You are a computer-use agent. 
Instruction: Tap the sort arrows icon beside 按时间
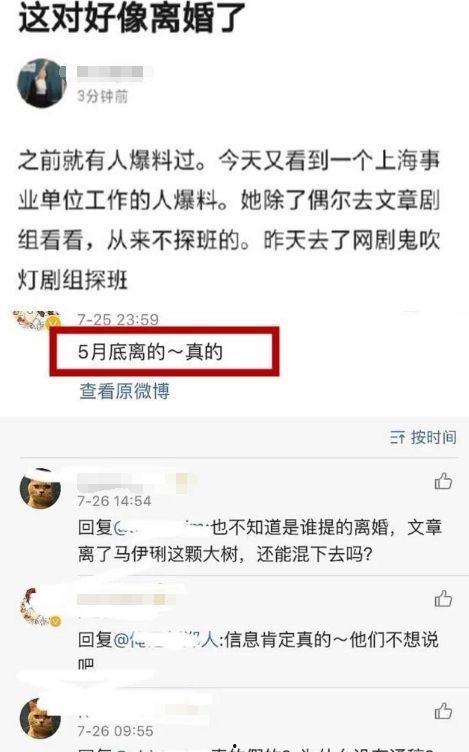tap(397, 437)
